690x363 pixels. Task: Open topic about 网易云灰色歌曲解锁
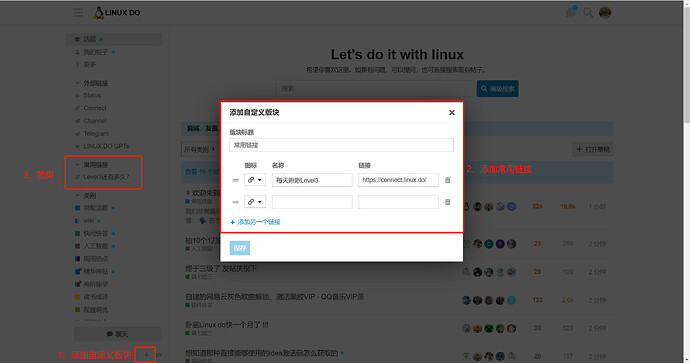(275, 297)
